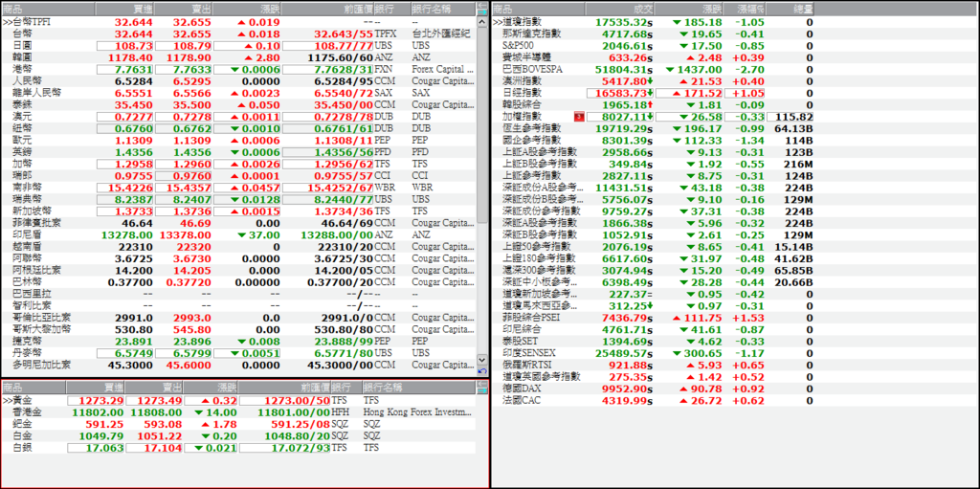Select the 南非幣 currency row

[x=238, y=187]
